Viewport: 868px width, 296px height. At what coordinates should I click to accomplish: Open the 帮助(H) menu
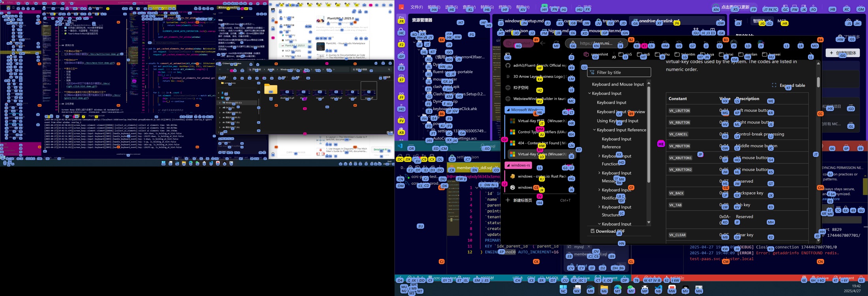[x=523, y=7]
